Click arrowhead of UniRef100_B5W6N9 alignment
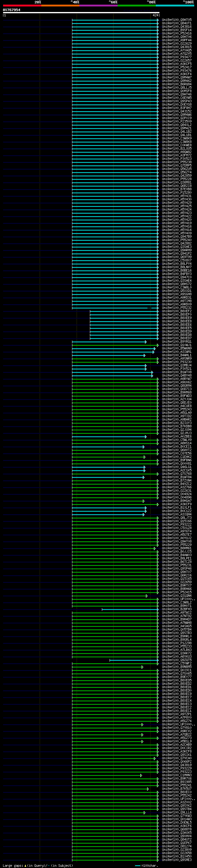The height and width of the screenshot is (868, 197). [155, 349]
